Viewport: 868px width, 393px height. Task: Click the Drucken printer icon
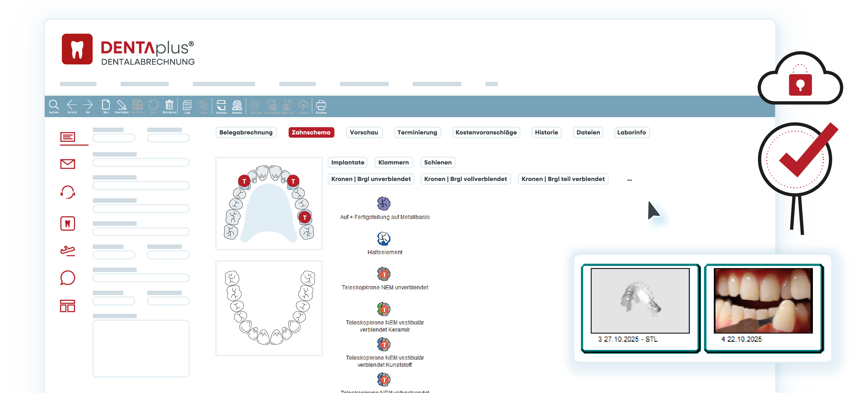(x=321, y=105)
